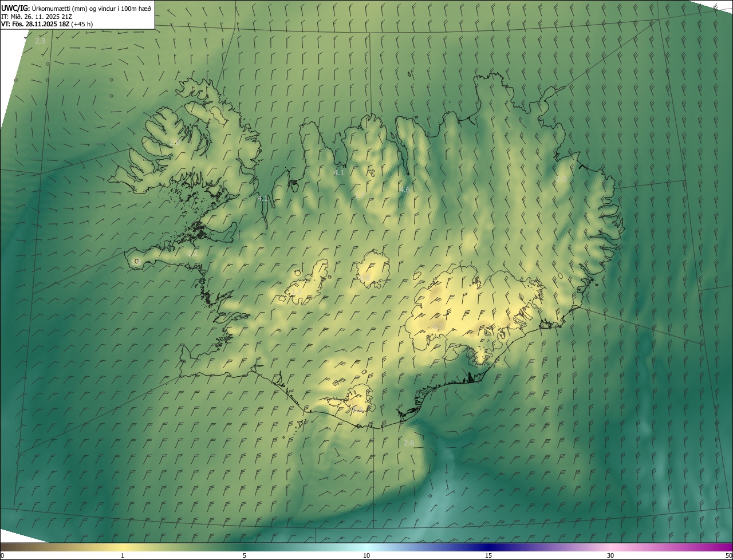
Task: Click the color scale tick label '10'
Action: click(366, 555)
